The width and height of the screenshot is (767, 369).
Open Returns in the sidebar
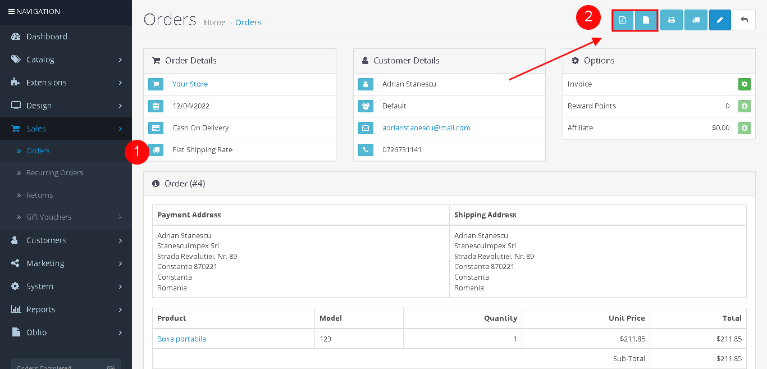click(40, 195)
